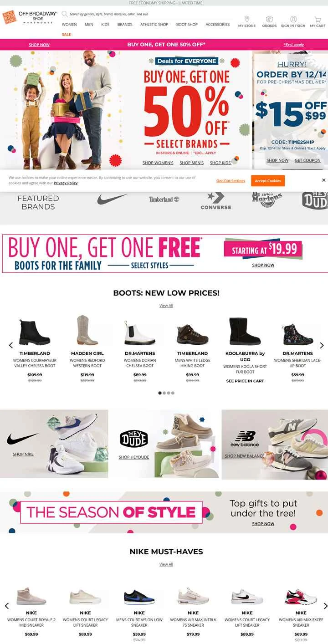The height and width of the screenshot is (644, 328).
Task: Open the Boot Shop menu
Action: (x=187, y=25)
